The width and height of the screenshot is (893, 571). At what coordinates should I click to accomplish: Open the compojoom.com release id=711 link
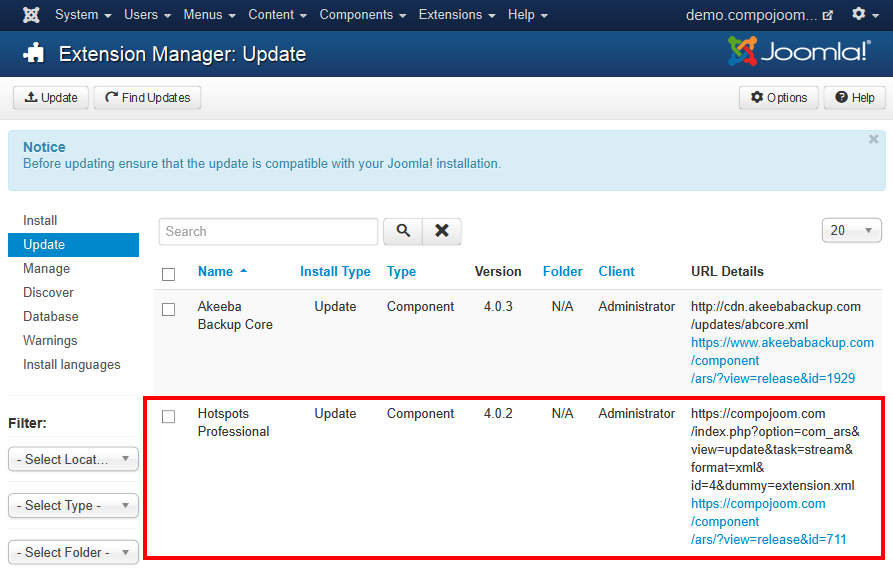tap(769, 521)
